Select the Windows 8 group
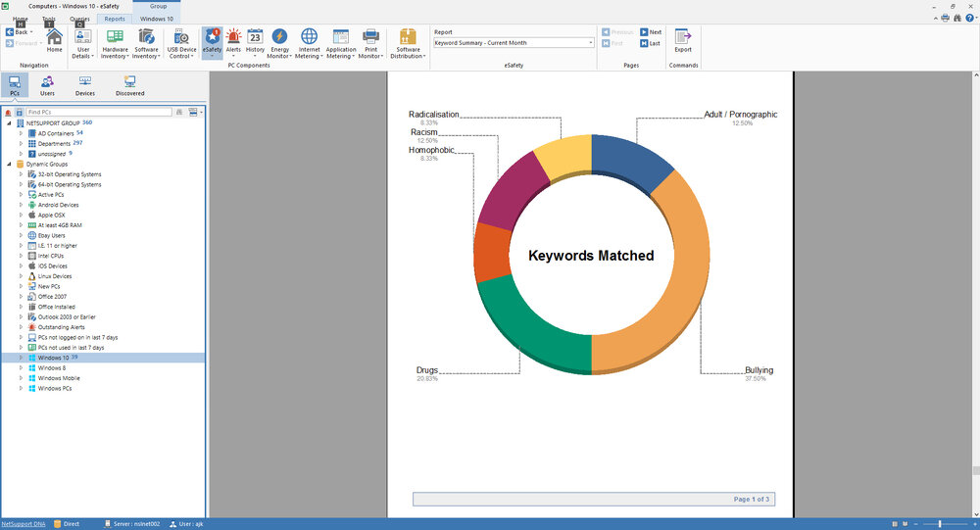Screen dimensions: 980x530 tap(51, 368)
